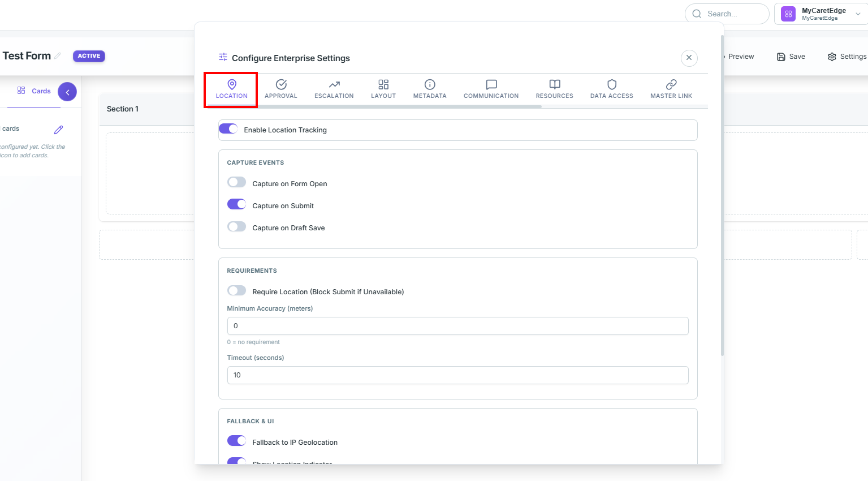Click the dialog vertical scrollbar
Image resolution: width=868 pixels, height=481 pixels.
click(x=722, y=195)
